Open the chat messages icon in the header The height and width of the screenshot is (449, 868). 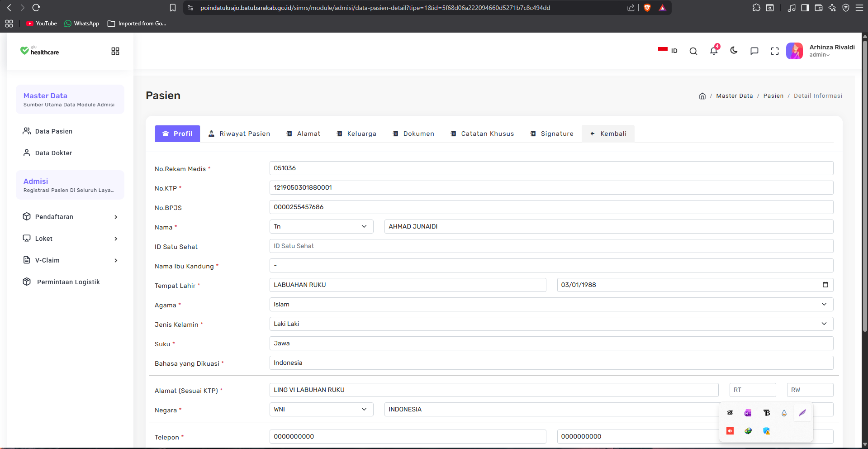pyautogui.click(x=754, y=51)
